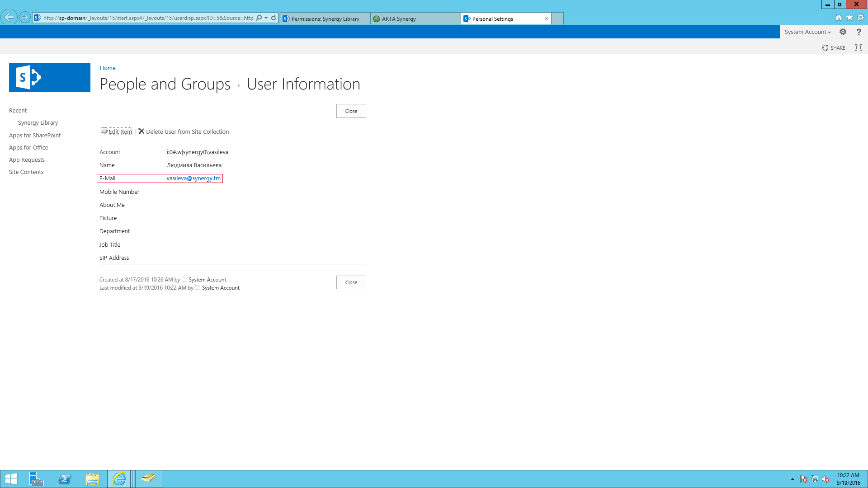Select the Personal Settings tab
868x488 pixels.
502,19
